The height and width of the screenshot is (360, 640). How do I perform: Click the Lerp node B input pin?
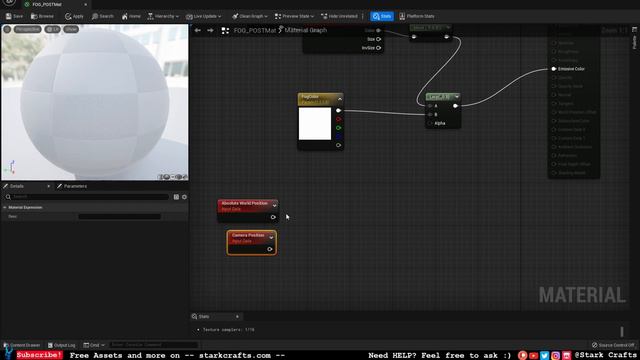(x=430, y=115)
